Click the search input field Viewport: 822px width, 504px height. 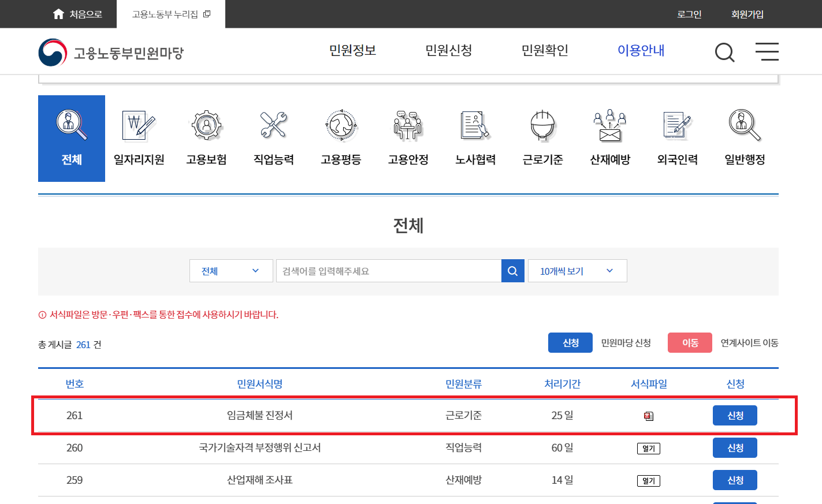[387, 270]
